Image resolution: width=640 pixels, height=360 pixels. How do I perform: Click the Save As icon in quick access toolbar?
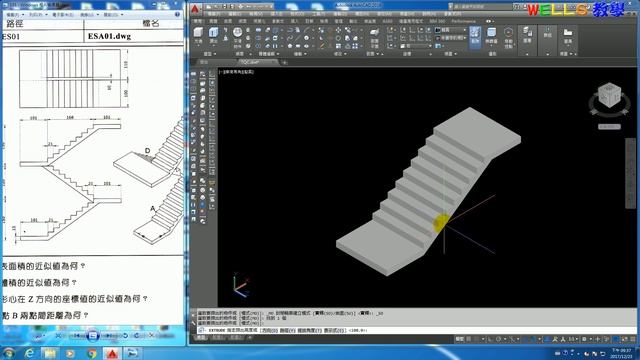pos(232,7)
